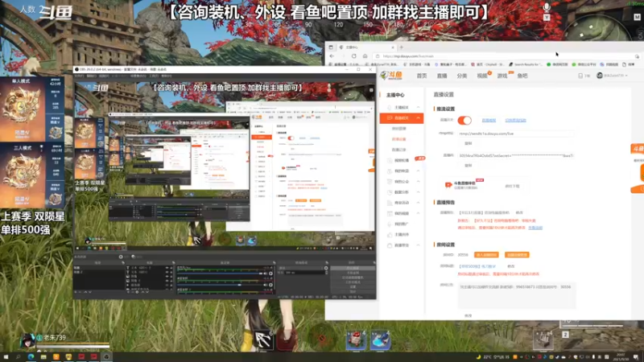Click the browser home button
The width and height of the screenshot is (644, 362).
(365, 56)
